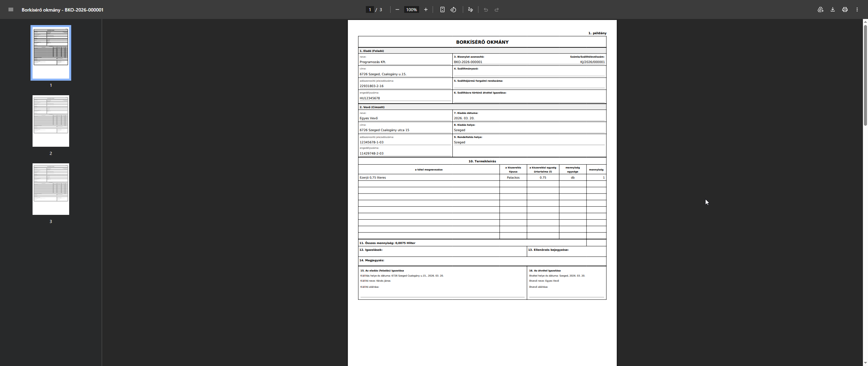
Task: Select page 1 thumbnail
Action: 51,53
